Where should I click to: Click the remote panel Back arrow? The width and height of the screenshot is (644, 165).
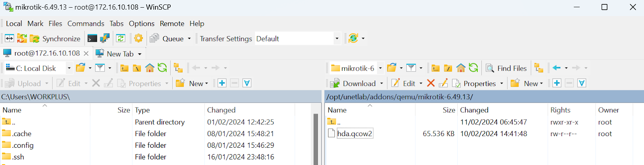(557, 68)
